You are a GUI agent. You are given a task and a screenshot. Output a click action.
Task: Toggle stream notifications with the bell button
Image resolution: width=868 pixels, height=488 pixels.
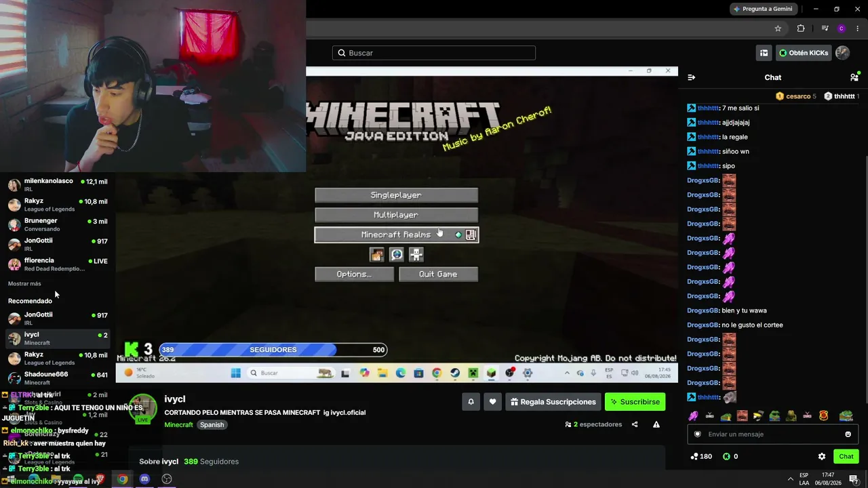pos(471,402)
